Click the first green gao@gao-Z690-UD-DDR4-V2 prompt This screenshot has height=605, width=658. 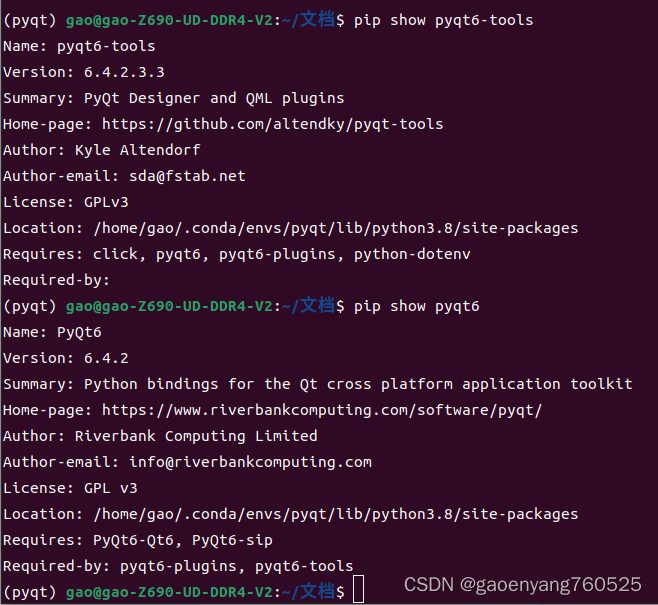(x=169, y=21)
